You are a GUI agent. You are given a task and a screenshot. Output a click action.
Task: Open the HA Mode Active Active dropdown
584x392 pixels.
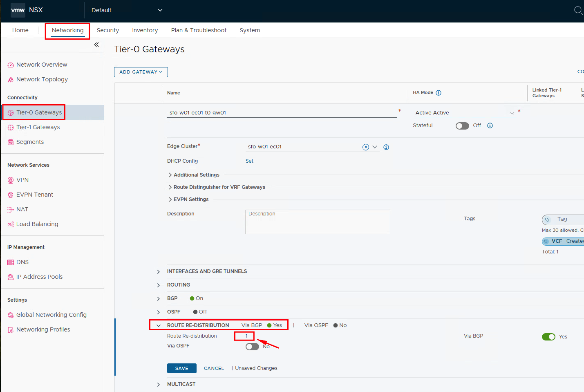(465, 113)
